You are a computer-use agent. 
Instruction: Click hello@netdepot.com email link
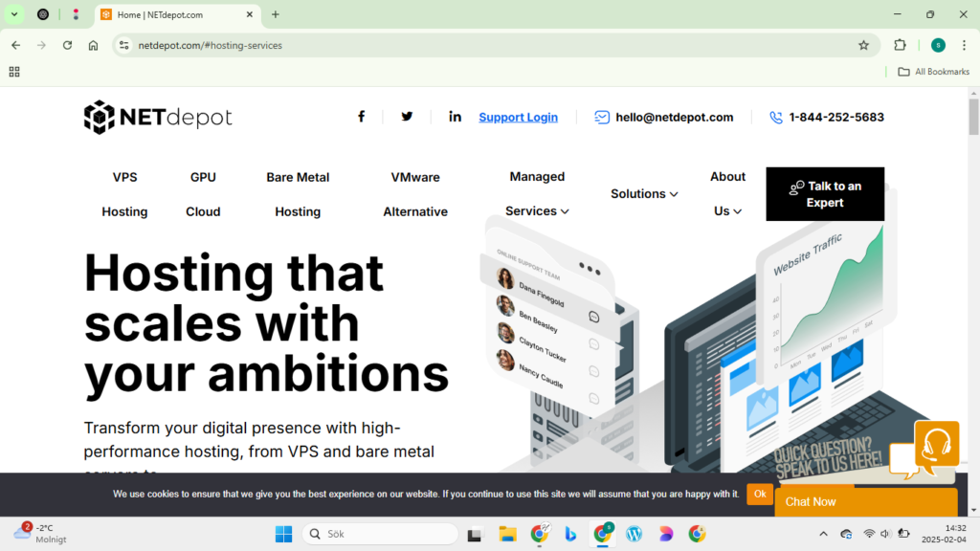tap(675, 117)
